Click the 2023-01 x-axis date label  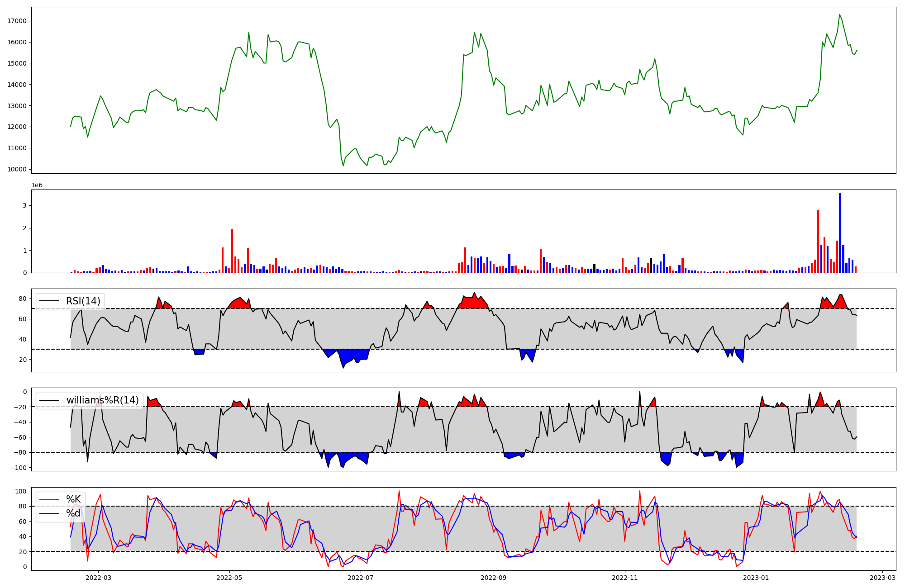[756, 578]
